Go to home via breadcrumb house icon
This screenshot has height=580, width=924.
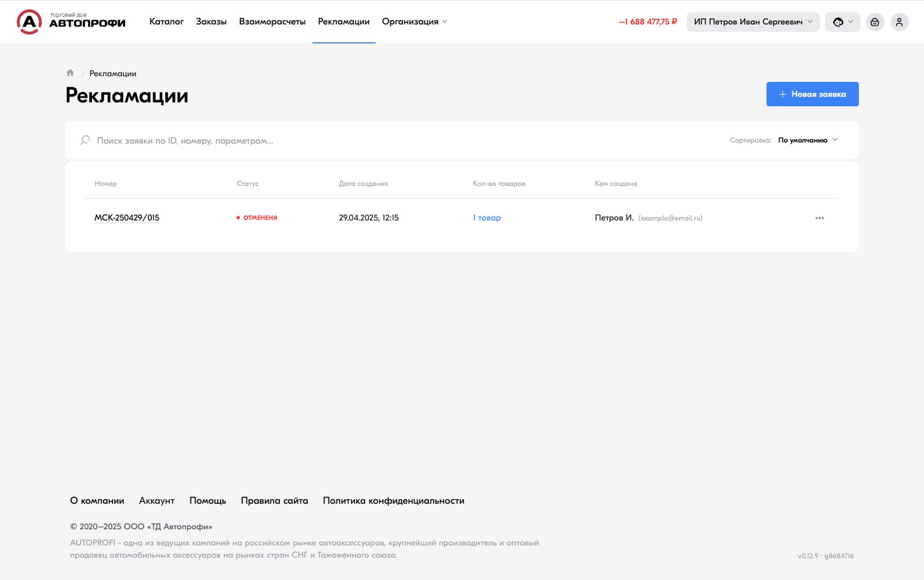point(70,73)
